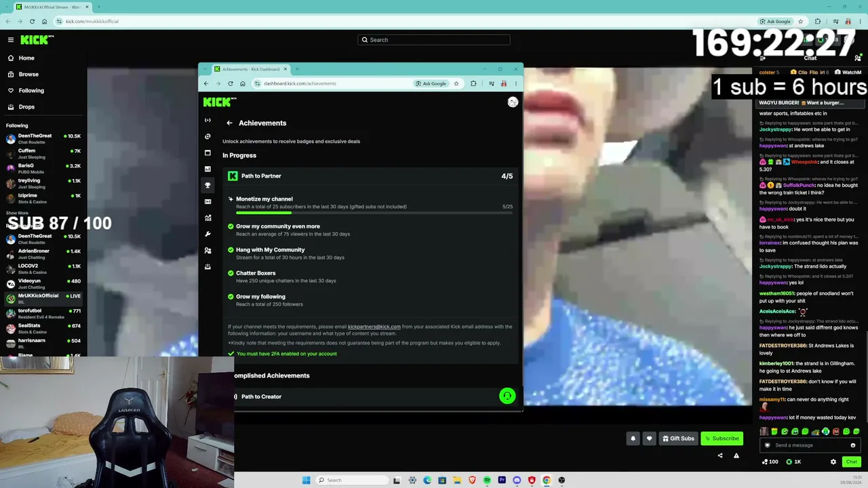Open Discord from the Windows taskbar
The width and height of the screenshot is (868, 488).
[517, 480]
